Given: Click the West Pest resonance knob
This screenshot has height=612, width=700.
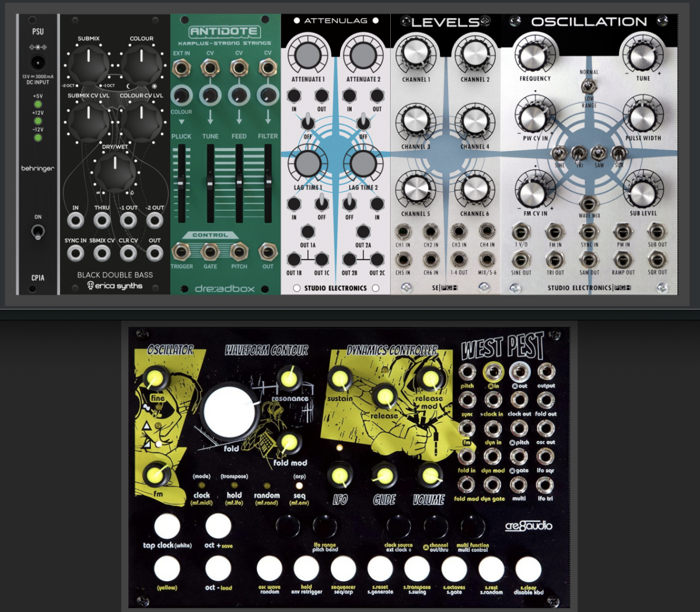Looking at the screenshot, I should tap(289, 379).
